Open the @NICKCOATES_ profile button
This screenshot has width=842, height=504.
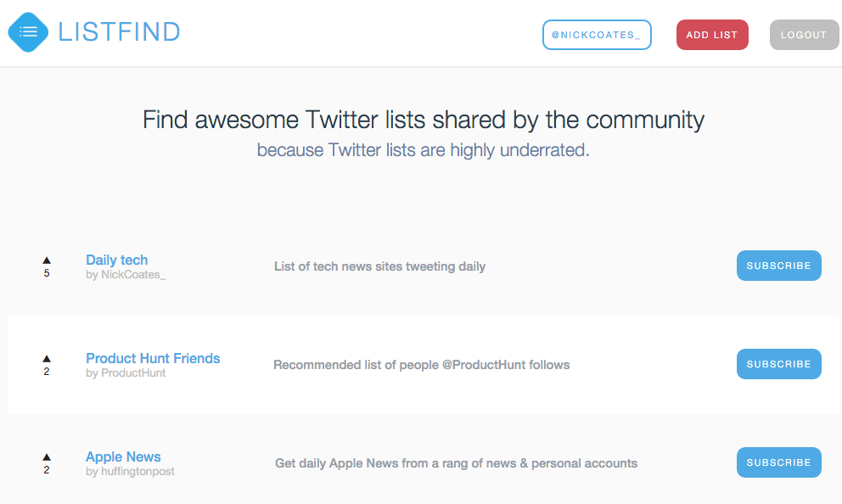pos(597,35)
